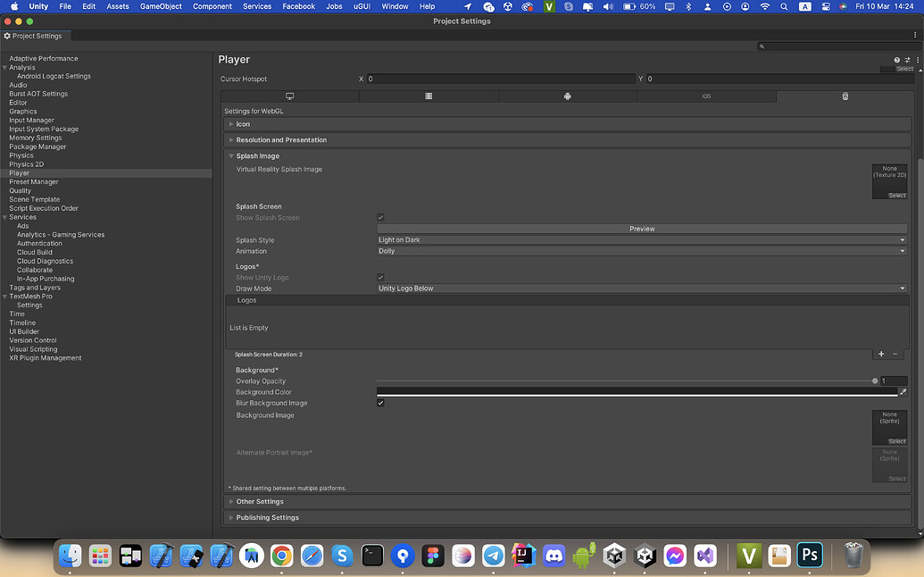924x577 pixels.
Task: Toggle the Show Unity Logo checkbox
Action: 381,278
